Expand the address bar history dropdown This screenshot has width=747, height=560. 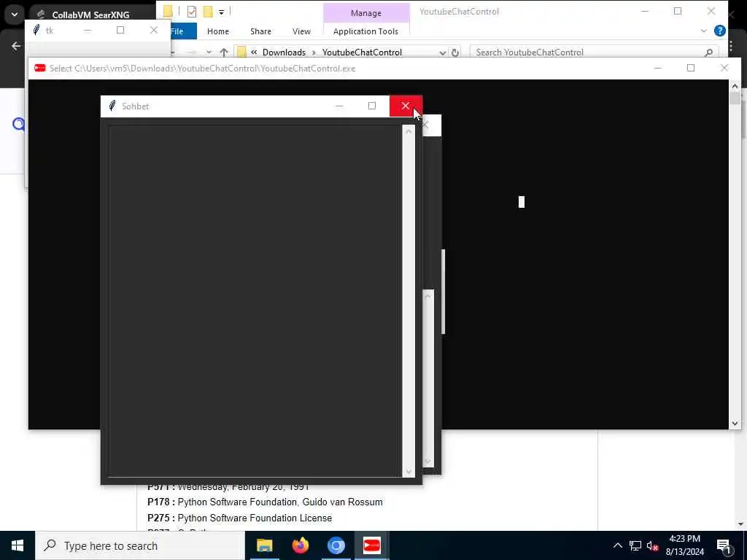coord(443,52)
